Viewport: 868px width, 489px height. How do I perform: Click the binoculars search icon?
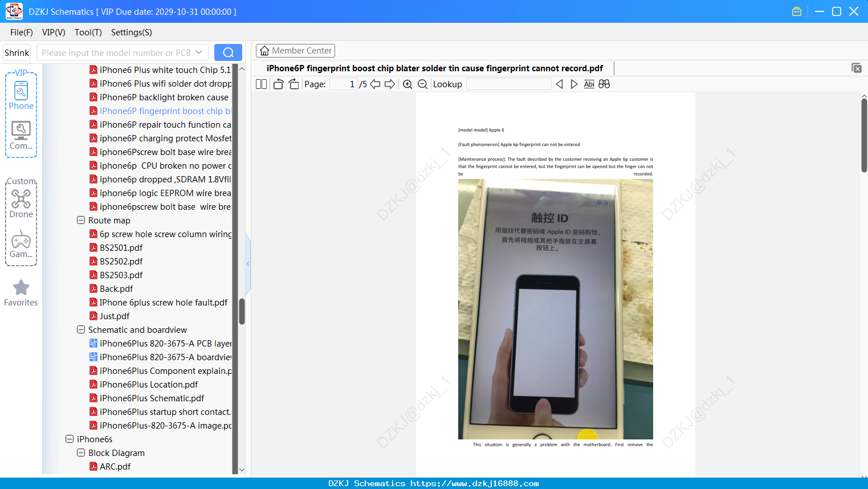(x=604, y=84)
